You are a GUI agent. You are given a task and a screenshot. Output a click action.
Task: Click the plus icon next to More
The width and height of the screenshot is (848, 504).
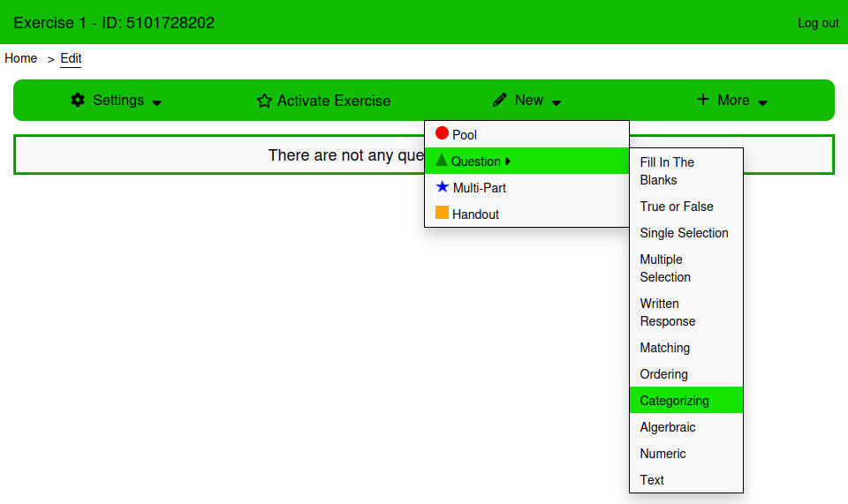tap(703, 100)
